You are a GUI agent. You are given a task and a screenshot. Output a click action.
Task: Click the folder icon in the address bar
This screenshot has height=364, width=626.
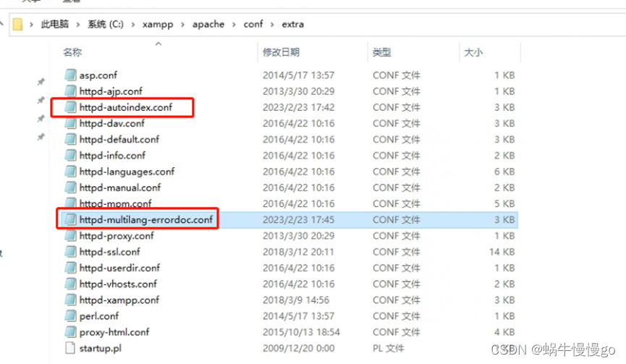click(x=17, y=25)
